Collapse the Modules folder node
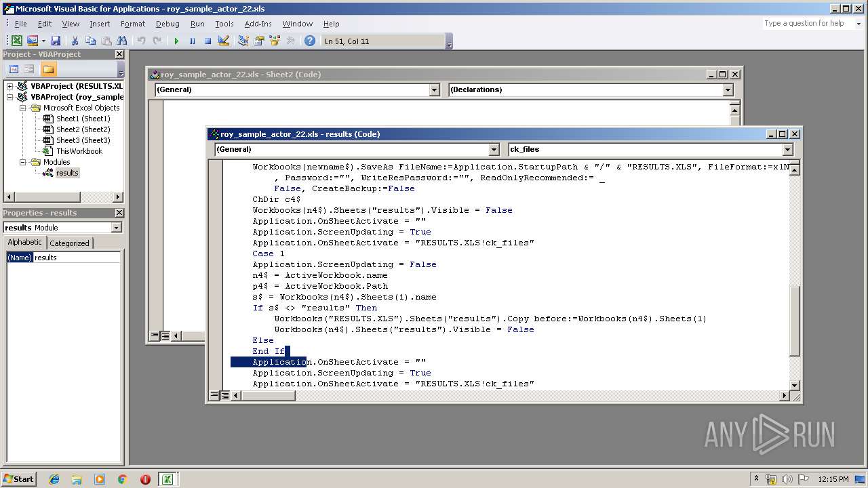This screenshot has width=868, height=488. point(22,162)
